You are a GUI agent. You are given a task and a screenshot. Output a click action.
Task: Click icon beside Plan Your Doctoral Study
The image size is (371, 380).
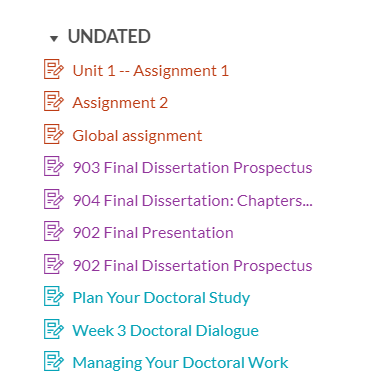tap(54, 296)
